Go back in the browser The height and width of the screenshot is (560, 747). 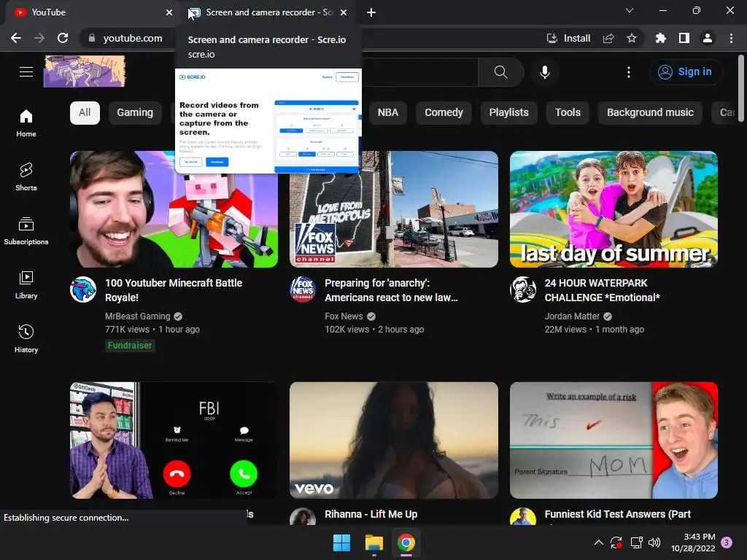[x=16, y=38]
